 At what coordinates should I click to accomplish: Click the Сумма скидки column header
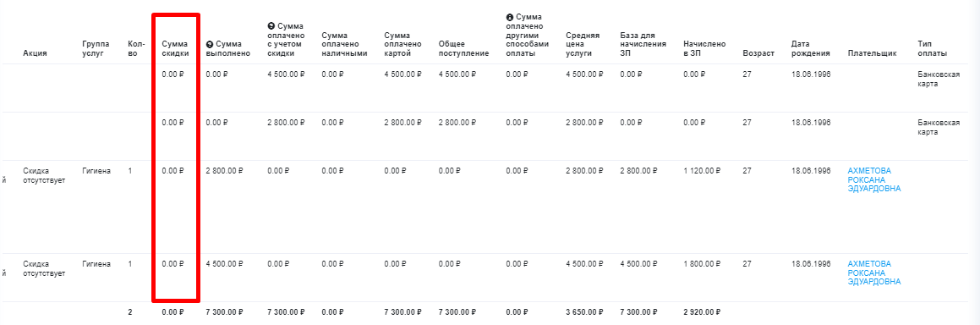pyautogui.click(x=175, y=49)
